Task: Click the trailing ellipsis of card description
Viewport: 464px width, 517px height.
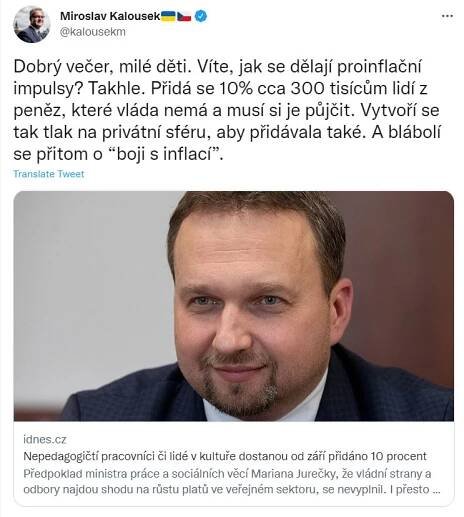Action: coord(436,489)
